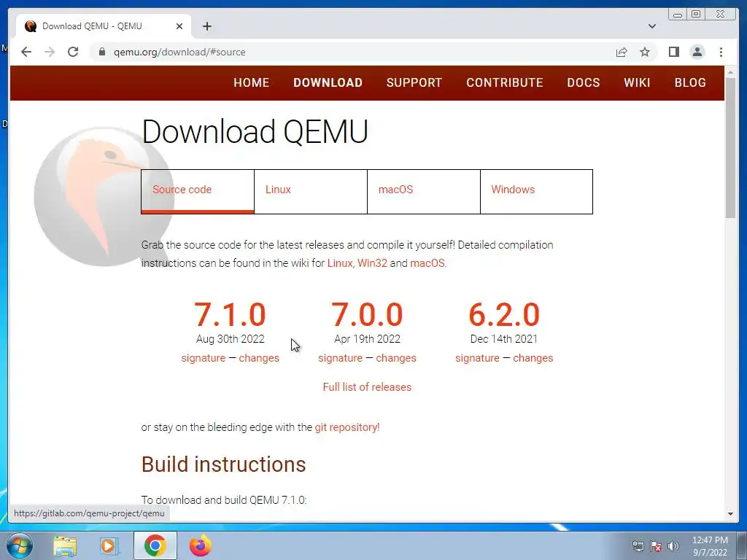The width and height of the screenshot is (747, 560).
Task: Click the browser forward arrow
Action: coord(50,52)
